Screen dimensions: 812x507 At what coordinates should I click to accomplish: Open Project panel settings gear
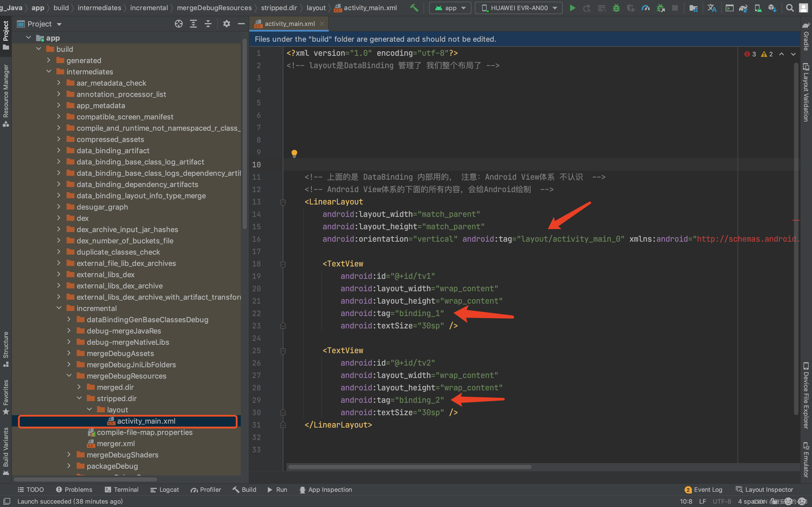(x=227, y=23)
